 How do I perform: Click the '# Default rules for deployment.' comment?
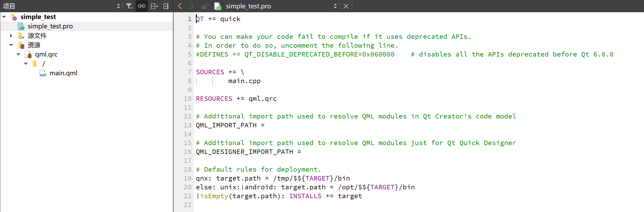(259, 170)
